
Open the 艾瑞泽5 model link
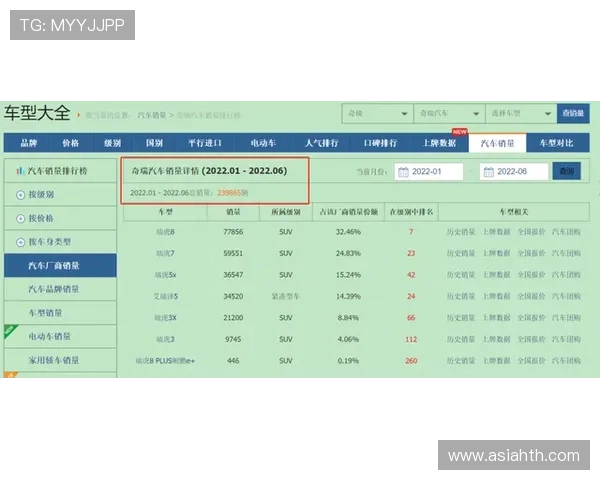[166, 296]
